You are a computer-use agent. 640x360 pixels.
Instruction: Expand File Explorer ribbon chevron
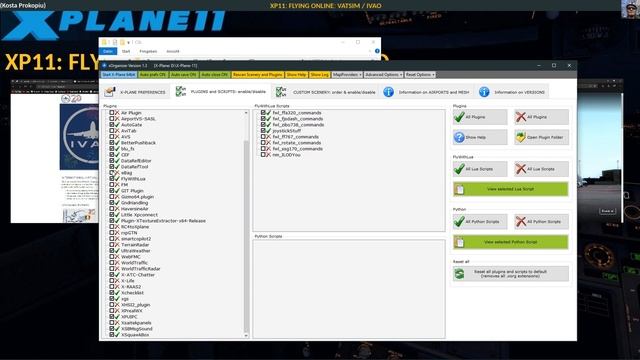point(370,51)
